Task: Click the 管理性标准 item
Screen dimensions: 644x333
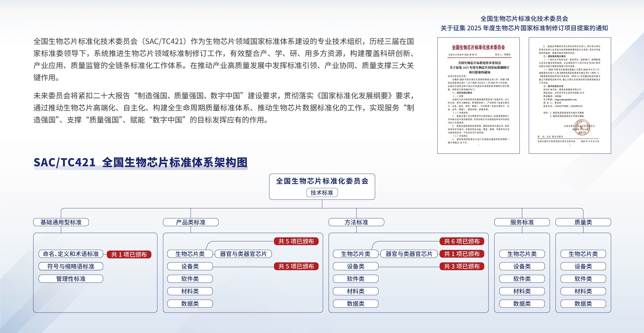Action: tap(71, 279)
